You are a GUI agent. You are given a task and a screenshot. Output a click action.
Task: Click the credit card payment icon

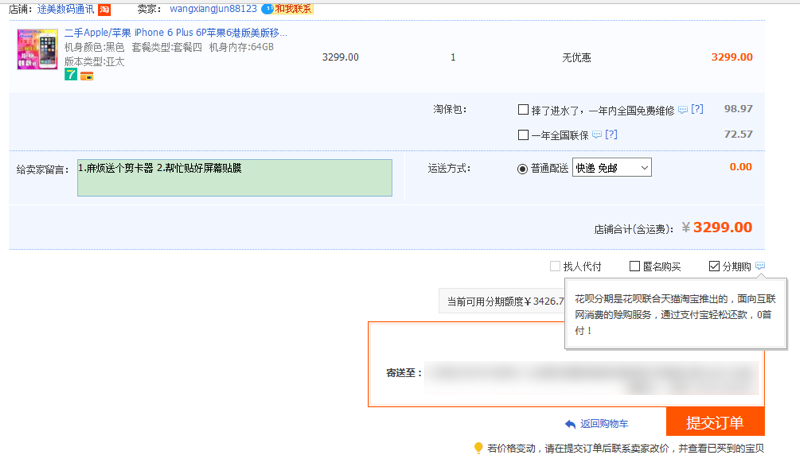[87, 77]
